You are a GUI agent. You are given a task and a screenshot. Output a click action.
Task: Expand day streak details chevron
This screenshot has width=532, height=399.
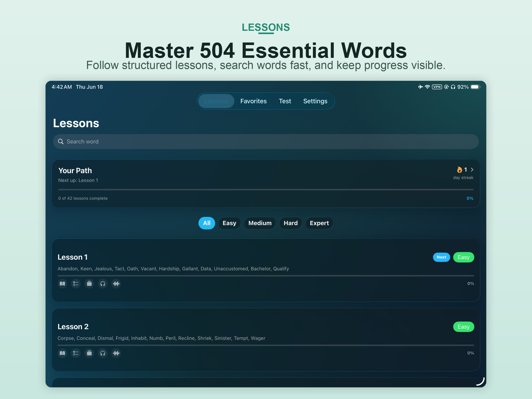472,170
